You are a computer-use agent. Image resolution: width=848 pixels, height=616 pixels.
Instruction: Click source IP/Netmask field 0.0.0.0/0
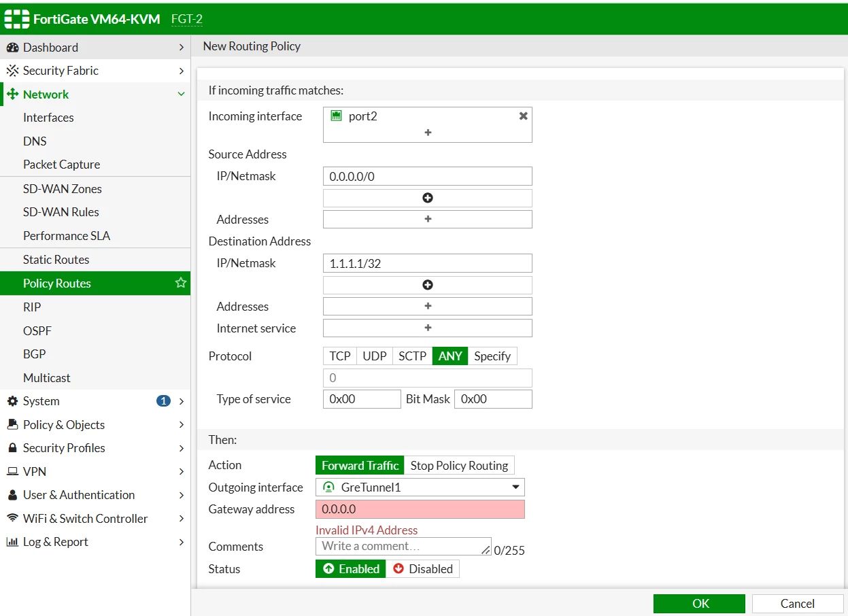tap(428, 176)
